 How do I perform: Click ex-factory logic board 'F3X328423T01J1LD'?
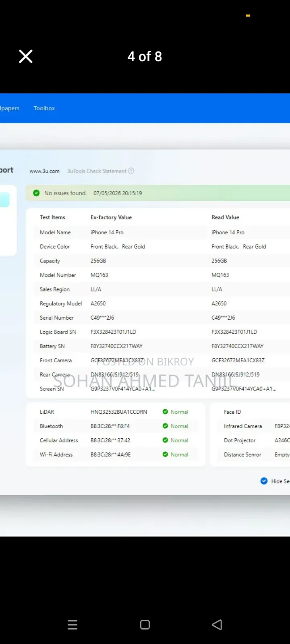[113, 332]
